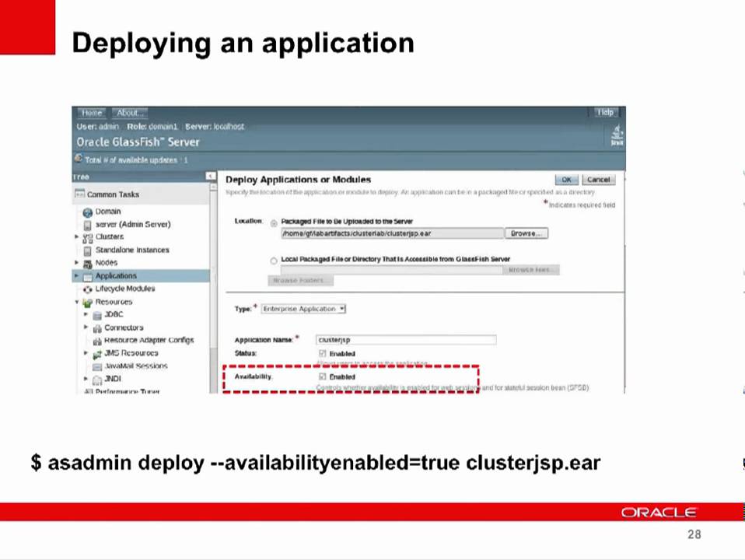This screenshot has height=560, width=745.
Task: Click the Clusters icon in tree
Action: [87, 238]
